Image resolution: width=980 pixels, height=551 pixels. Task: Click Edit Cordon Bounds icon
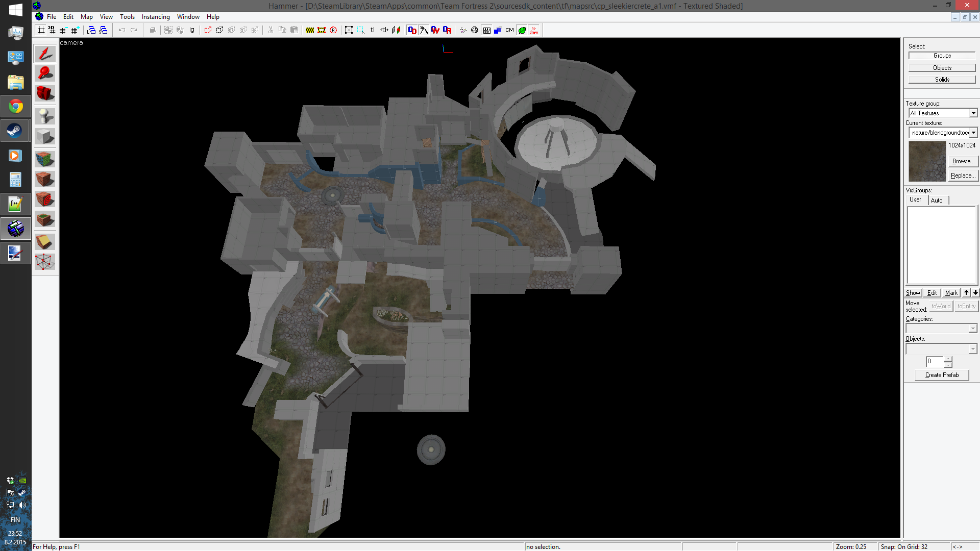click(322, 30)
